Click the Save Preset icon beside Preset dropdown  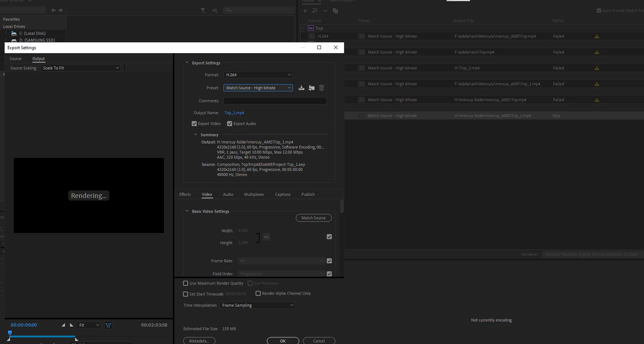pyautogui.click(x=301, y=88)
